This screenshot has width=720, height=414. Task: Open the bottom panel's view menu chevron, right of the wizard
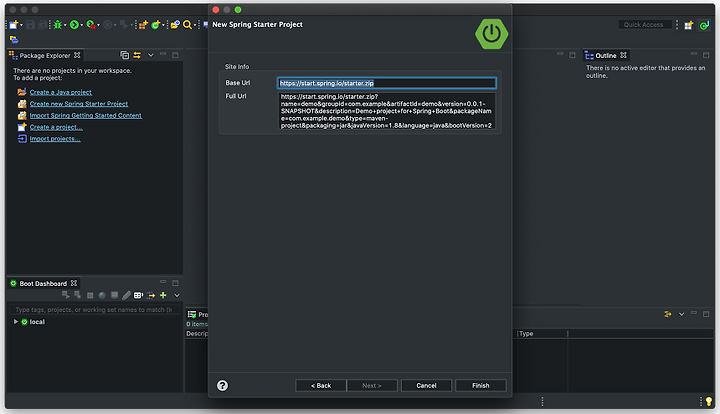(x=681, y=314)
